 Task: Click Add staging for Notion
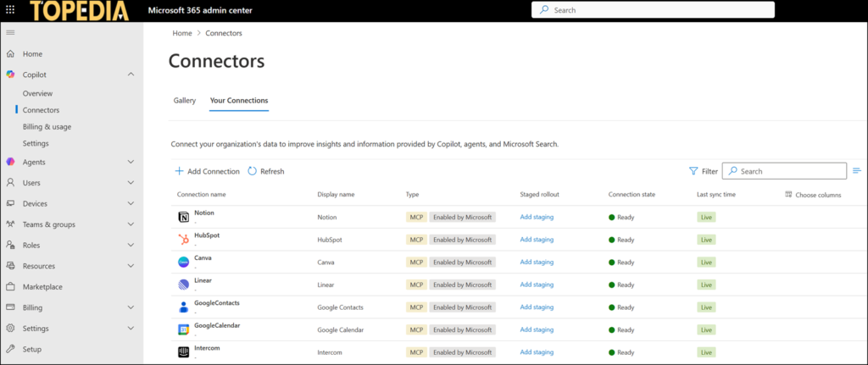[537, 217]
